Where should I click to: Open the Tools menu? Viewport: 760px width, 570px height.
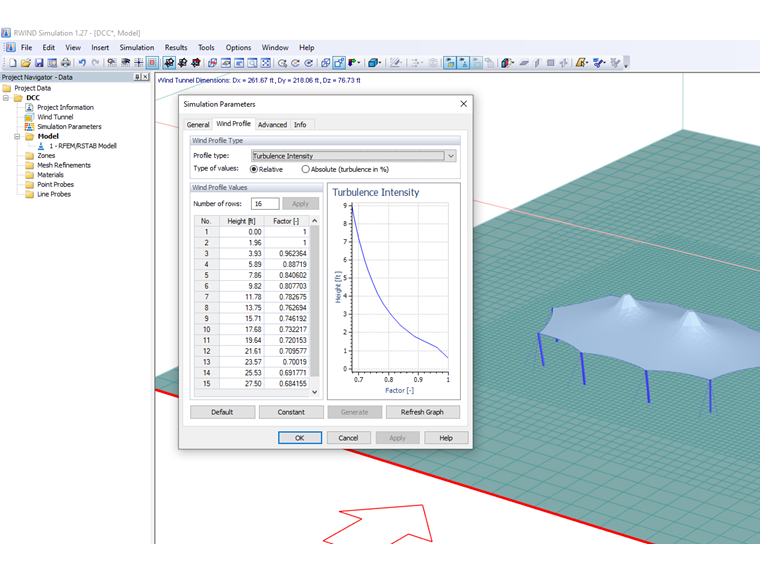206,48
